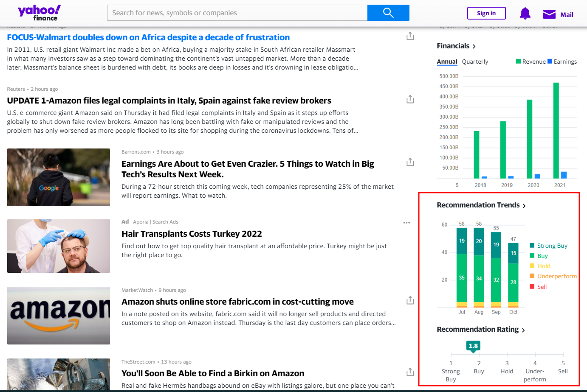This screenshot has height=392, width=587.
Task: Click the Birkin article thumbnail
Action: point(59,374)
